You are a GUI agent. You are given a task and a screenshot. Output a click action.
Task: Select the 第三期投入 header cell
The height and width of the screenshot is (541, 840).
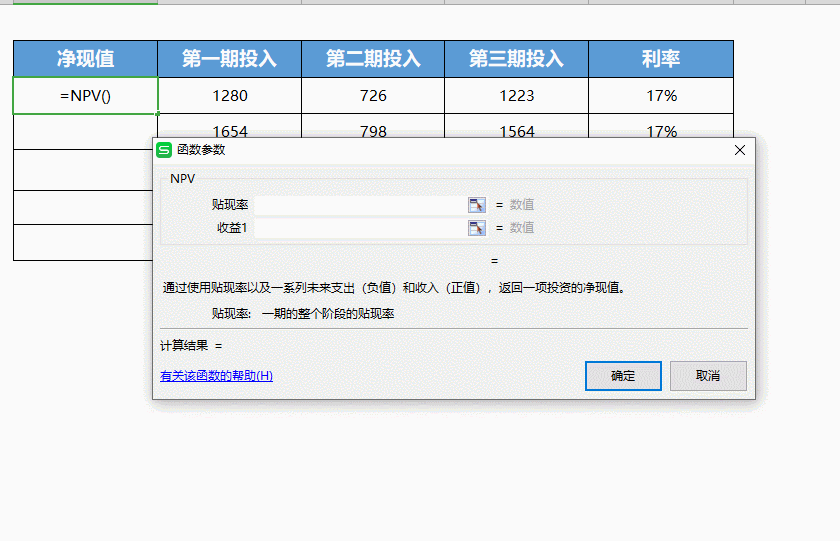click(516, 59)
